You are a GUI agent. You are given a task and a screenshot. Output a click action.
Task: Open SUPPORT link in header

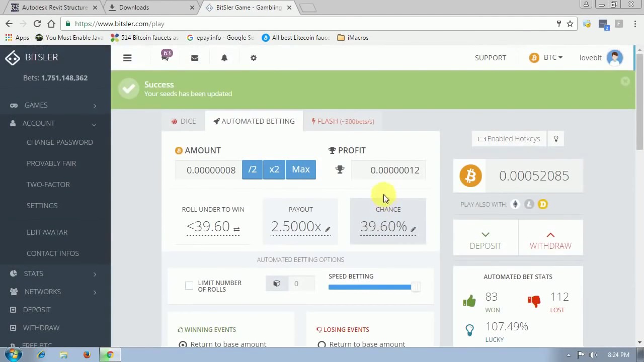pyautogui.click(x=491, y=58)
